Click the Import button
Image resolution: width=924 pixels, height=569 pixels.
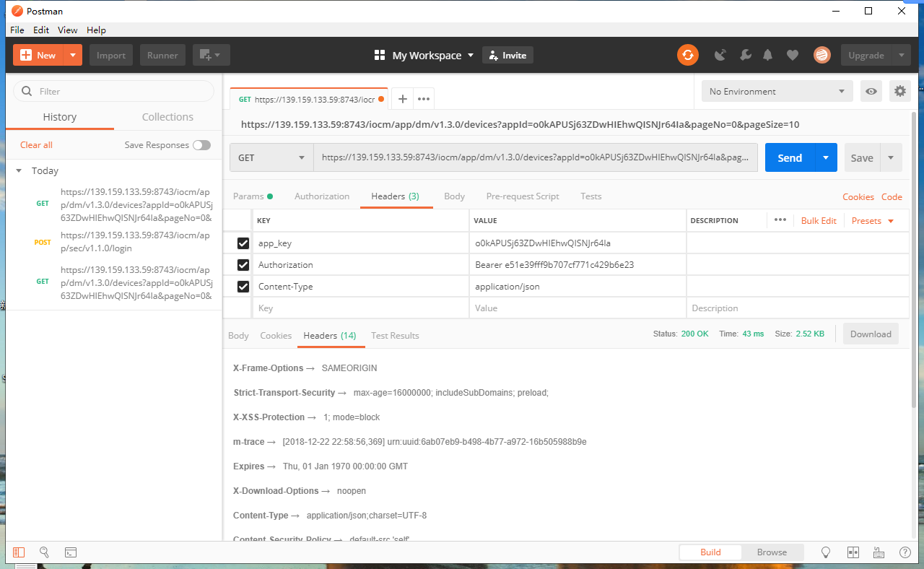point(111,55)
